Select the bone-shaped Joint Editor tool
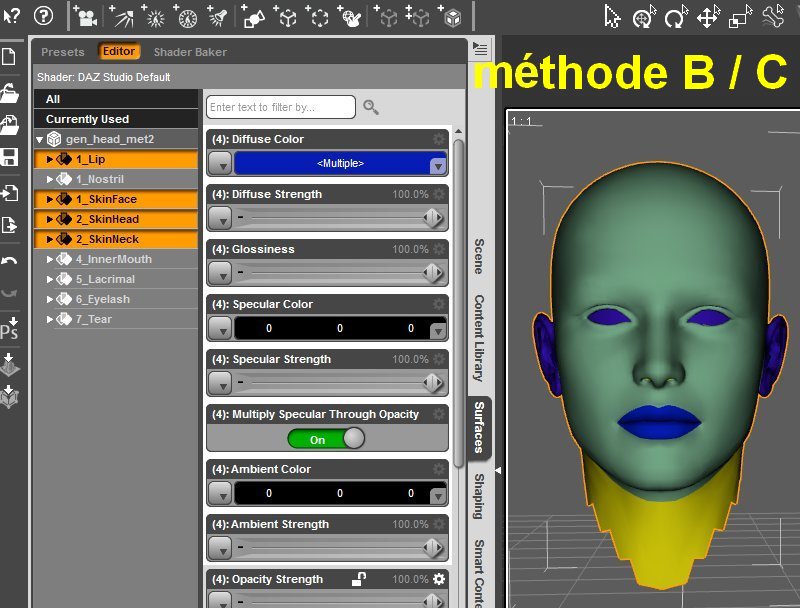The width and height of the screenshot is (800, 608). 773,17
